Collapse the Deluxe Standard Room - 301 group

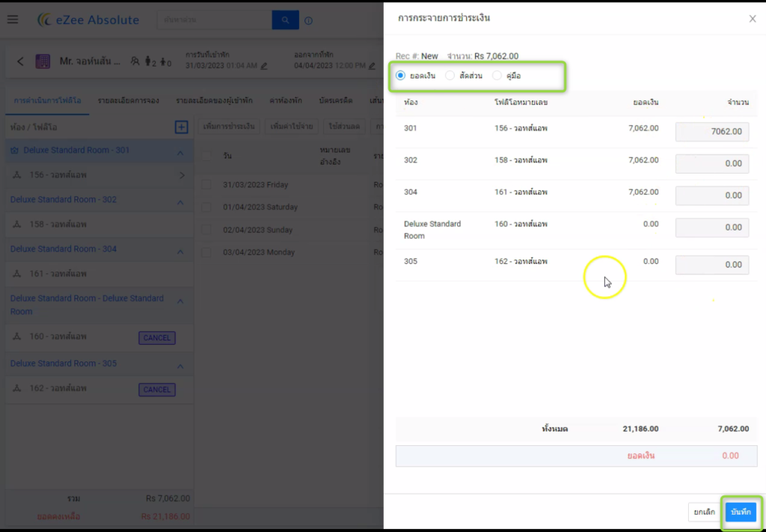coord(180,153)
